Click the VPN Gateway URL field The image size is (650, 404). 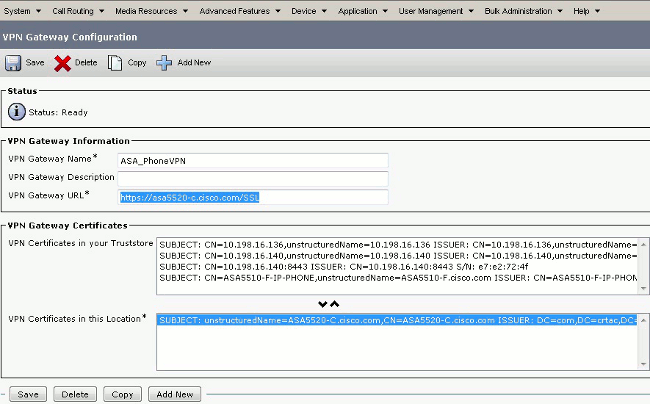253,197
